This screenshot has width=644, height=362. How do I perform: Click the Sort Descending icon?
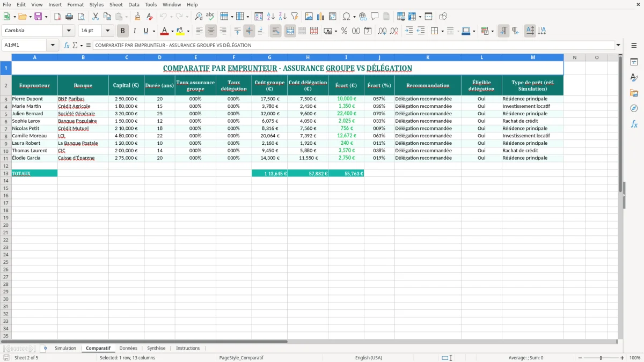point(283,17)
